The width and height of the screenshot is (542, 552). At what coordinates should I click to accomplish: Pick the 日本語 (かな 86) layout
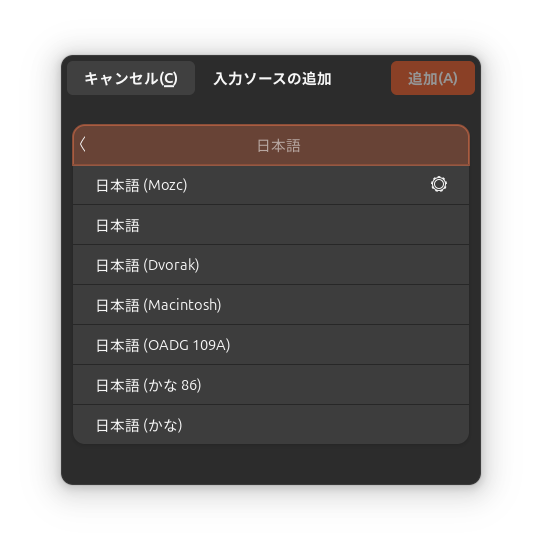coord(271,385)
